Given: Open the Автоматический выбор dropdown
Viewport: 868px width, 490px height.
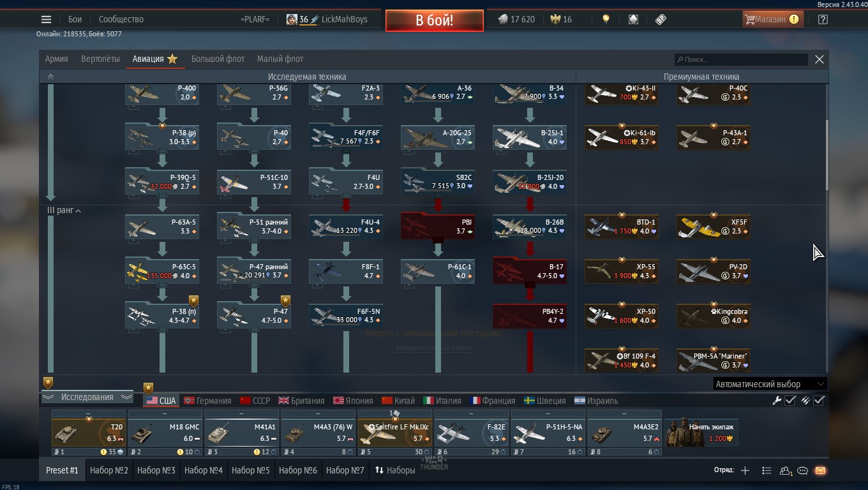Looking at the screenshot, I should pos(770,384).
